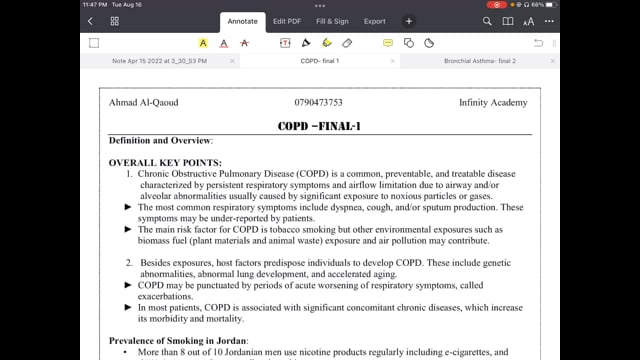Open the shapes tool
The image size is (640, 360).
pyautogui.click(x=409, y=43)
